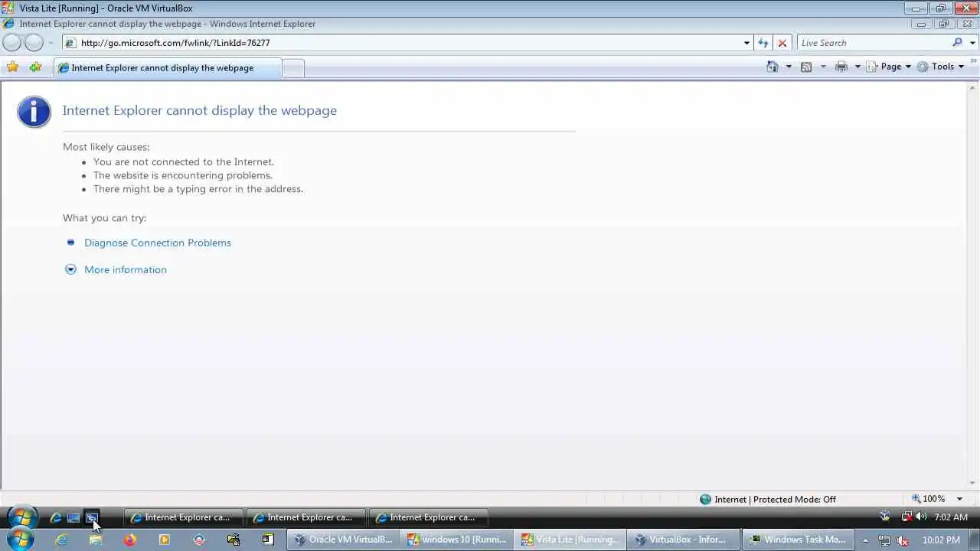Click Switch between windows Quick Launch icon
This screenshot has height=551, width=980.
[91, 517]
